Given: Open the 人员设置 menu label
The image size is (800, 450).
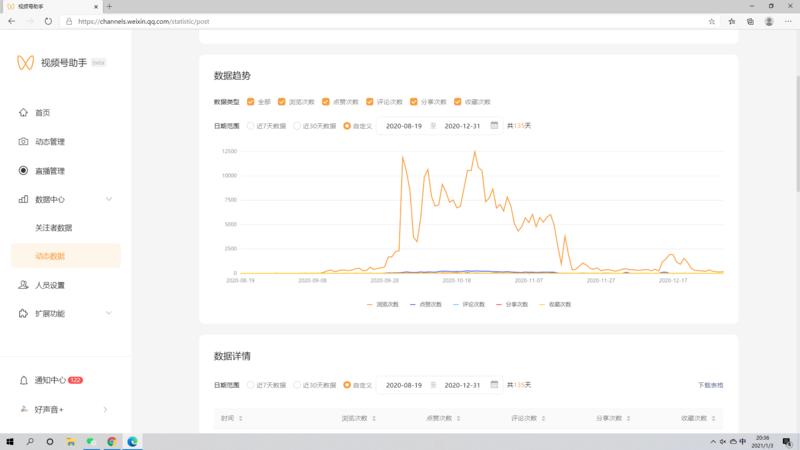Looking at the screenshot, I should [x=49, y=285].
